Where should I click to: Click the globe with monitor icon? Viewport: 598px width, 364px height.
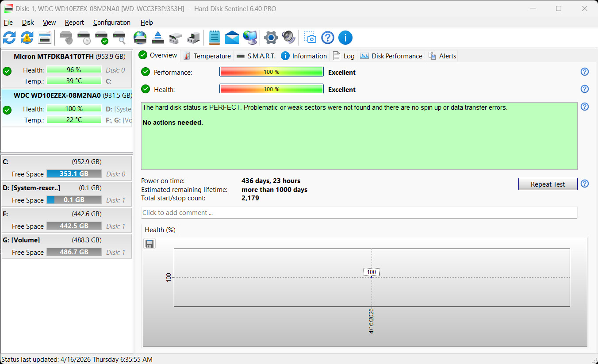click(250, 38)
